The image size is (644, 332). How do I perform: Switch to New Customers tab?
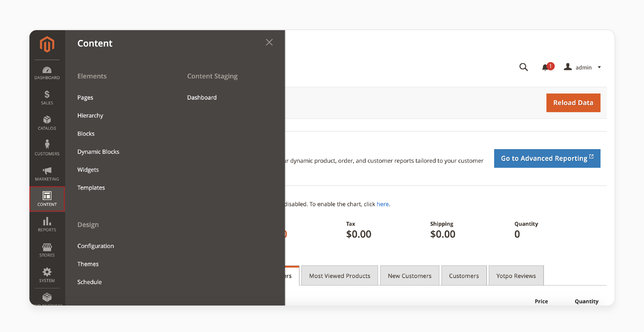click(410, 276)
